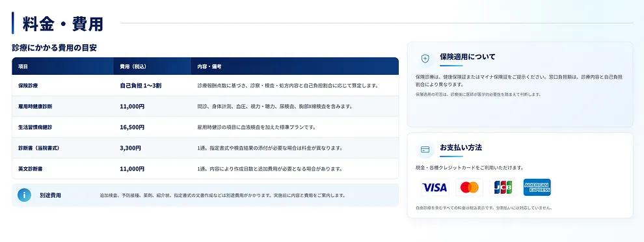
Task: Click the お支払い方法 card title
Action: pyautogui.click(x=461, y=147)
